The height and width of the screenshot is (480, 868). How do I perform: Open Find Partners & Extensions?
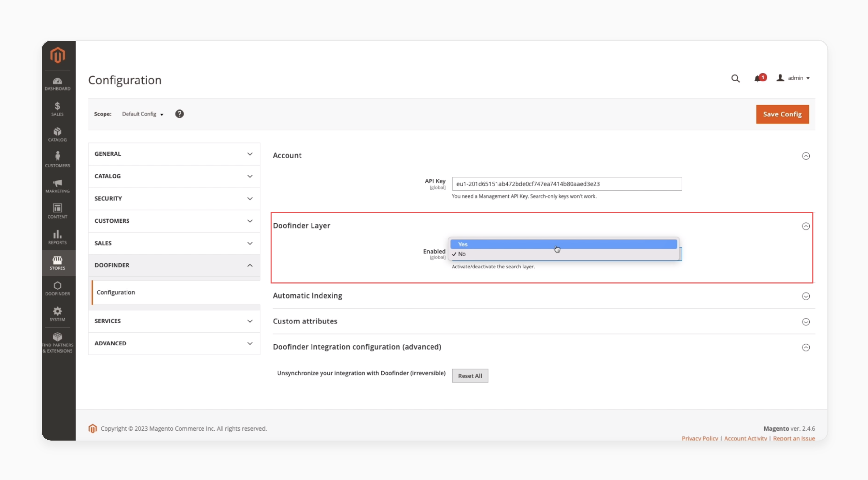[58, 343]
